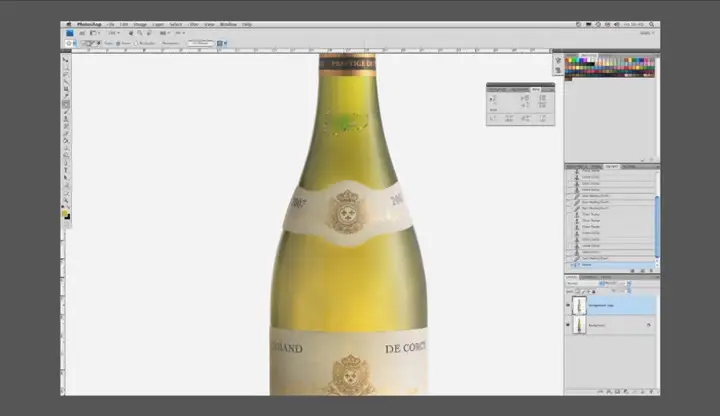Select the Type tool
Viewport: 720px width, 416px height.
pyautogui.click(x=66, y=170)
